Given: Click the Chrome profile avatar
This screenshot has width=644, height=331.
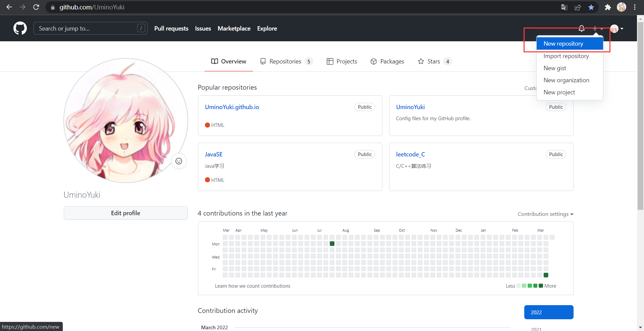Looking at the screenshot, I should click(x=622, y=7).
